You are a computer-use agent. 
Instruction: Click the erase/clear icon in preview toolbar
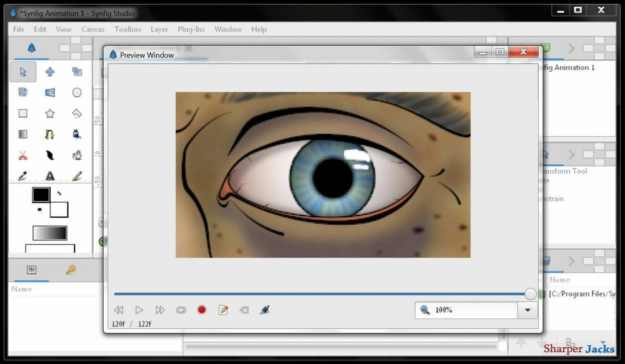[244, 310]
